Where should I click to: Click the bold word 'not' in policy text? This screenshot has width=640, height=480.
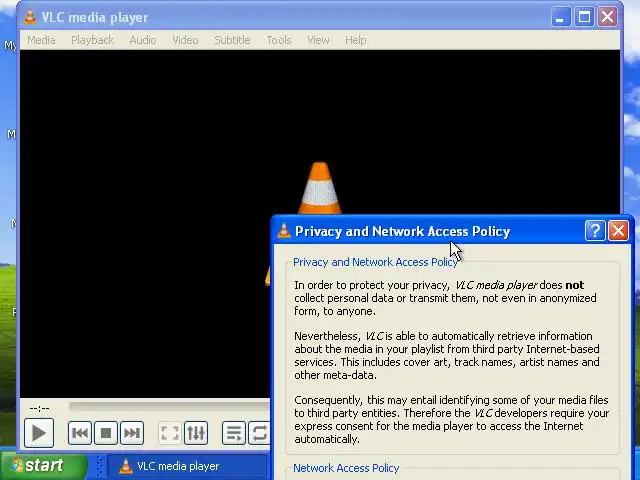click(574, 285)
